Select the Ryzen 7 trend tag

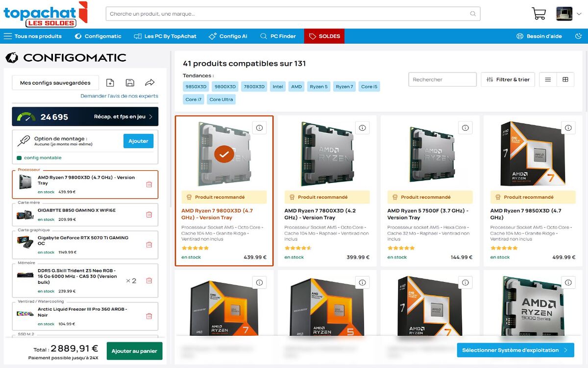pyautogui.click(x=344, y=87)
